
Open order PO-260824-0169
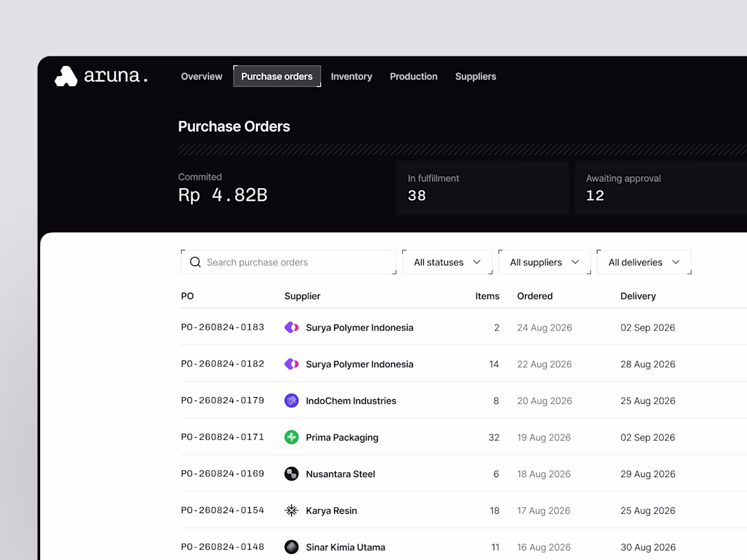click(223, 474)
